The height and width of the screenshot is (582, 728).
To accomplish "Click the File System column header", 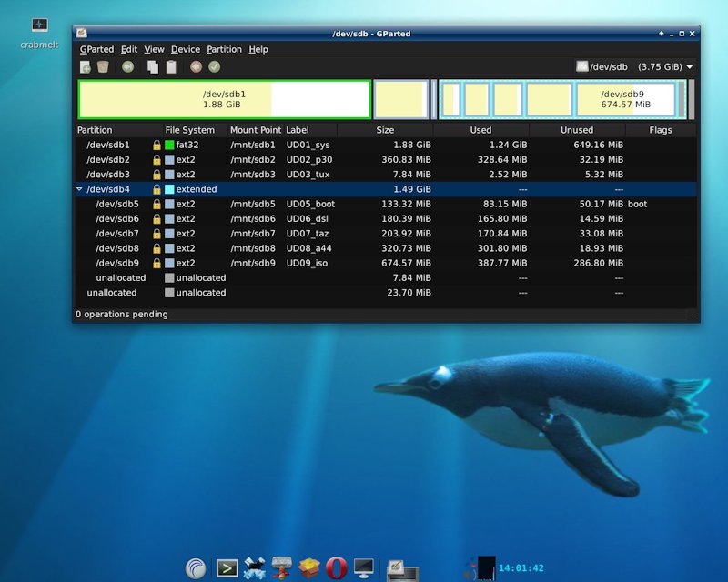I will (189, 130).
